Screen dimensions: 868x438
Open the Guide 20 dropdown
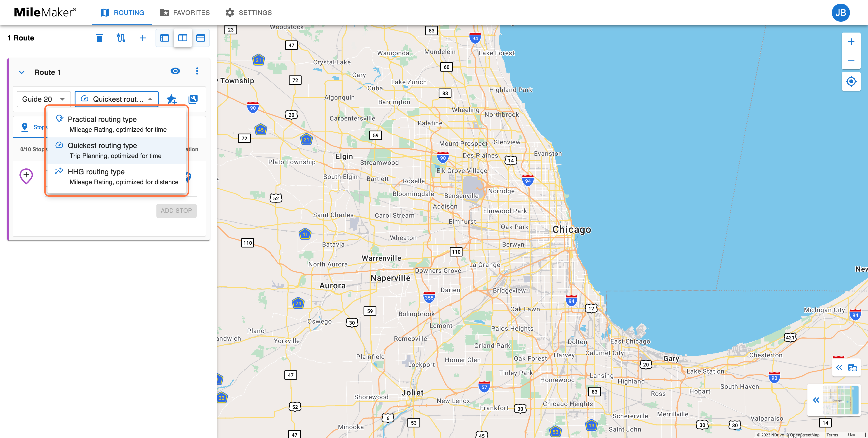point(43,99)
